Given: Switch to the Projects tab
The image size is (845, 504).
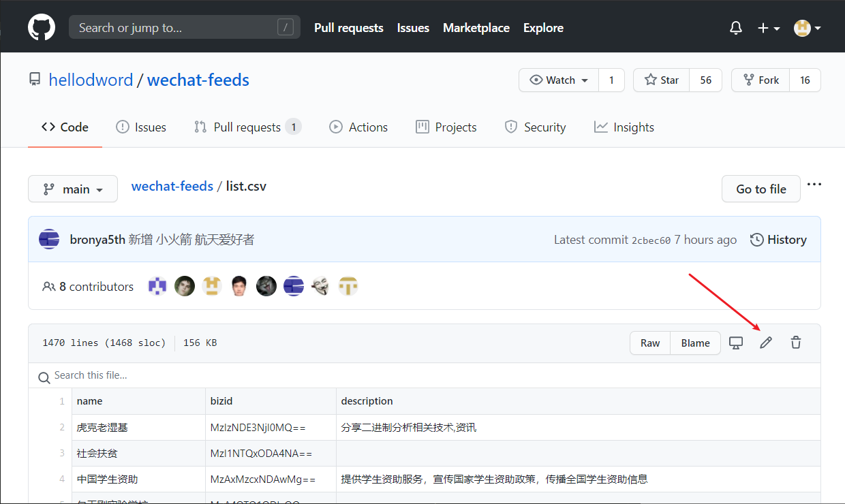Looking at the screenshot, I should pyautogui.click(x=446, y=127).
